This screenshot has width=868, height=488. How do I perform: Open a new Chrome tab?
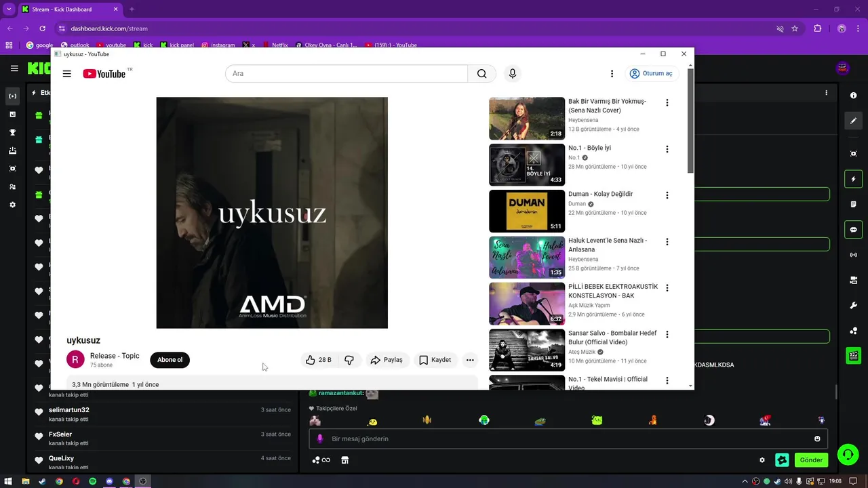point(132,9)
